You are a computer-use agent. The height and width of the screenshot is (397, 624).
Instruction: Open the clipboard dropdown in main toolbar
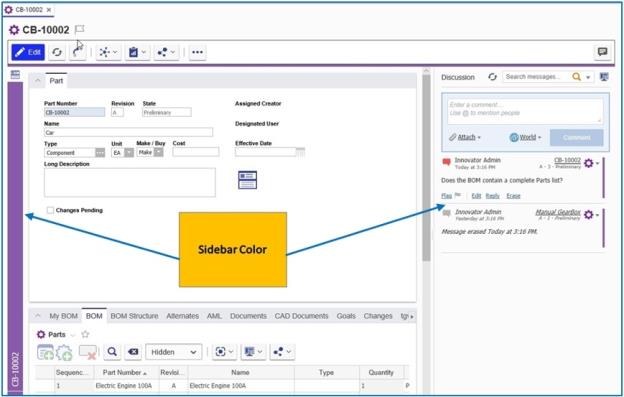(137, 52)
